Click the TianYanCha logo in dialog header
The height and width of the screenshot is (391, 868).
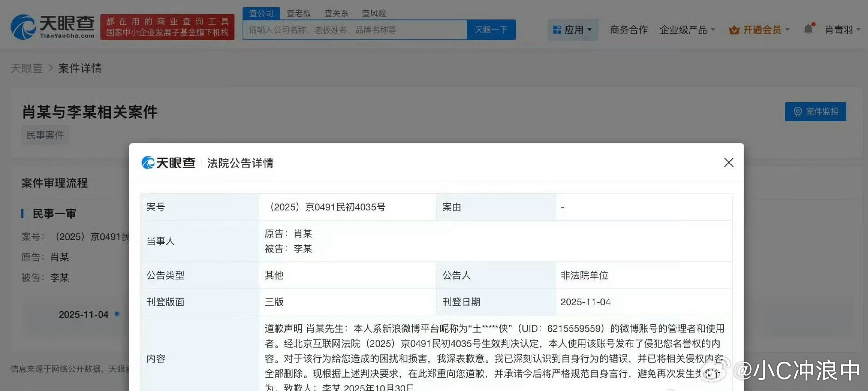(169, 163)
